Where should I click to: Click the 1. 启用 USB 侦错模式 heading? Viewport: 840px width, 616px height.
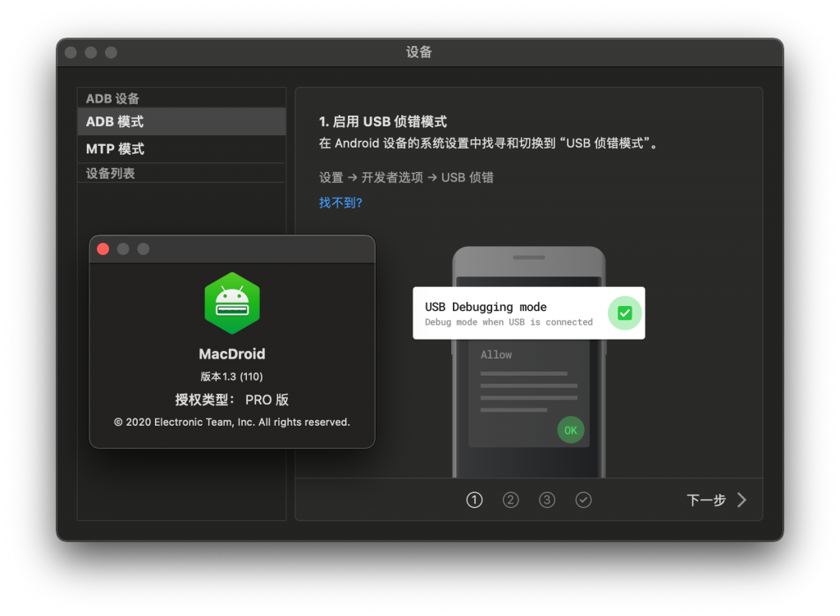tap(383, 121)
